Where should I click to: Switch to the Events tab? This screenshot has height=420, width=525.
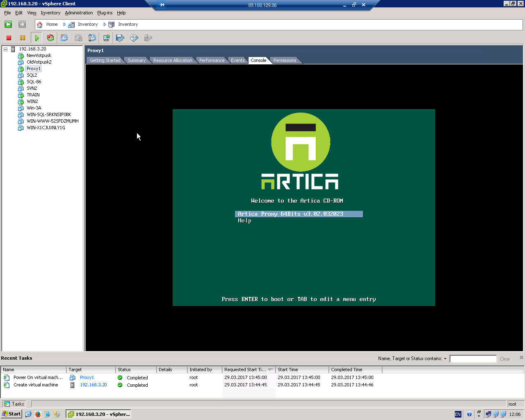tap(237, 60)
